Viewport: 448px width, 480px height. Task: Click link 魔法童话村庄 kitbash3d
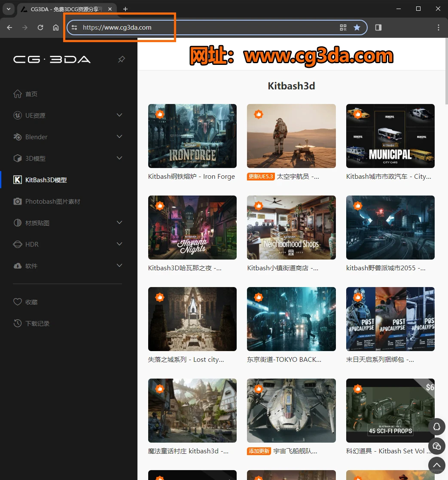(188, 451)
